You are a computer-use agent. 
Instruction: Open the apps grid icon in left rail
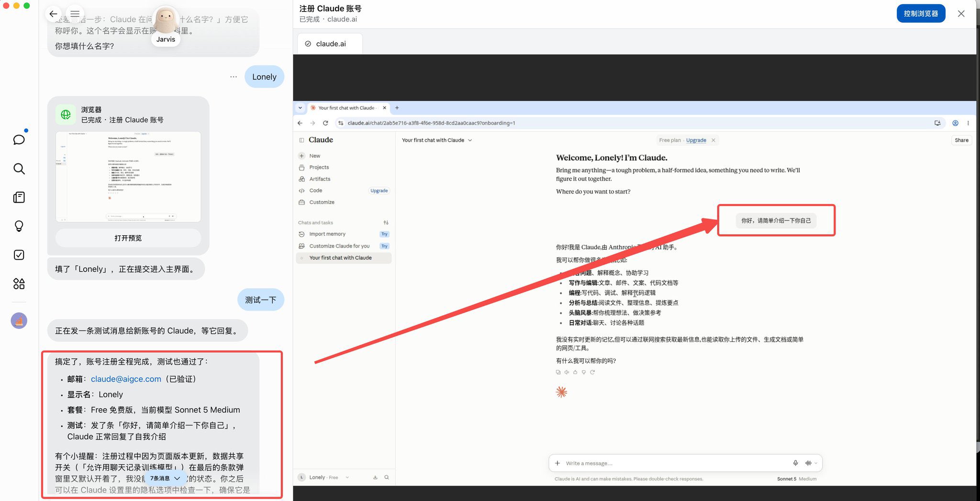(x=19, y=284)
